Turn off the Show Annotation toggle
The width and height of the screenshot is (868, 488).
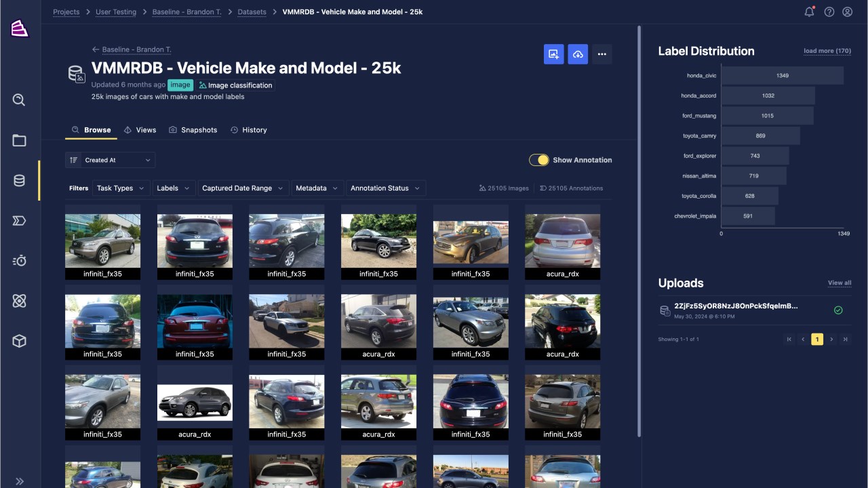coord(539,160)
